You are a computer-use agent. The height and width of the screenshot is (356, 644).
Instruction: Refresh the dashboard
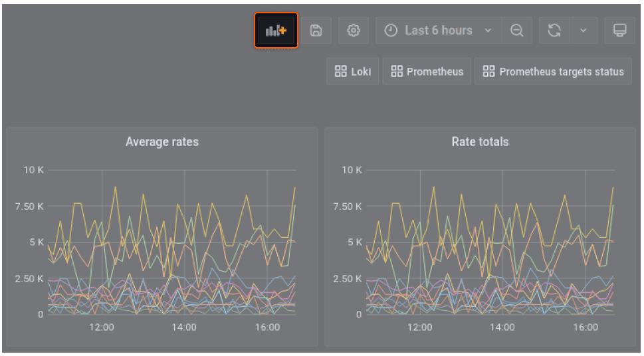point(554,31)
